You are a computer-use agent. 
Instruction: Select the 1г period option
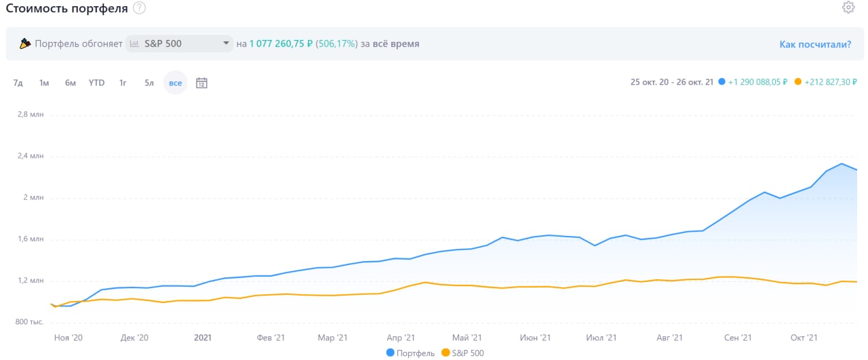(123, 83)
